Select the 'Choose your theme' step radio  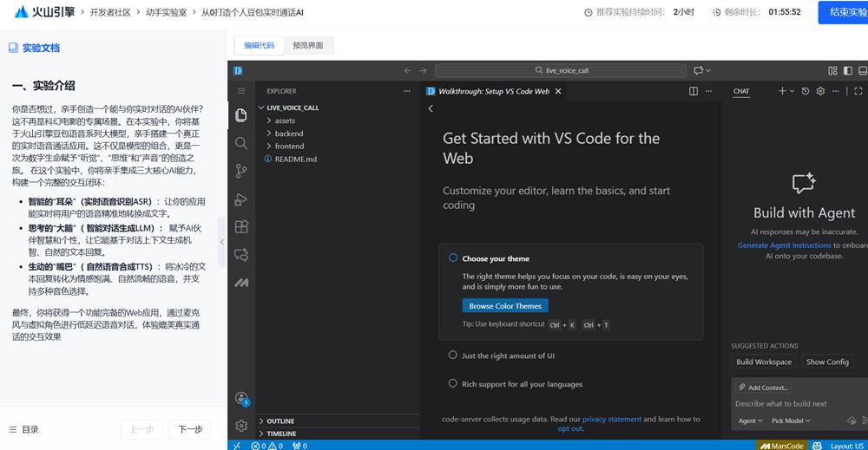(x=453, y=258)
